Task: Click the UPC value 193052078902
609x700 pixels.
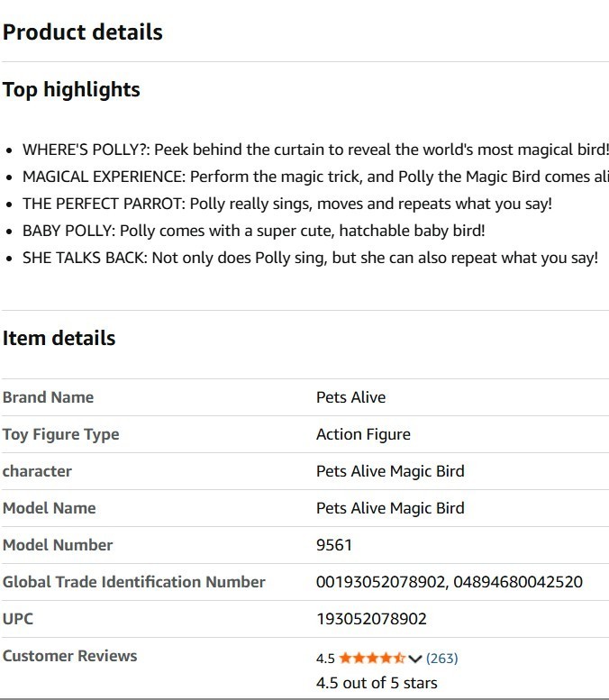Action: (x=371, y=619)
